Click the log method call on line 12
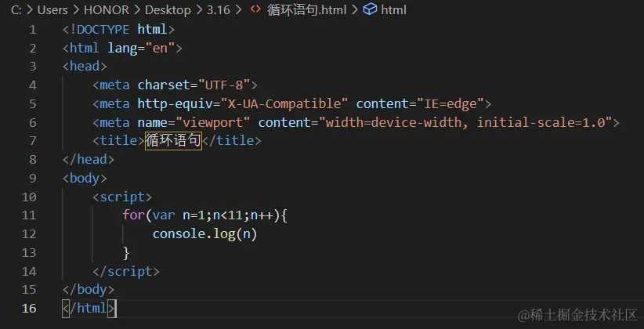644x329 pixels. pos(224,234)
